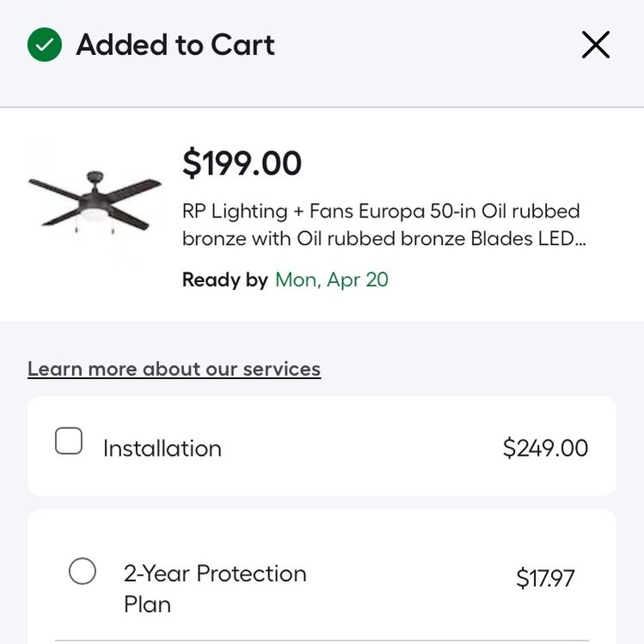Open the ceiling fan product thumbnail
The image size is (644, 644).
[95, 201]
